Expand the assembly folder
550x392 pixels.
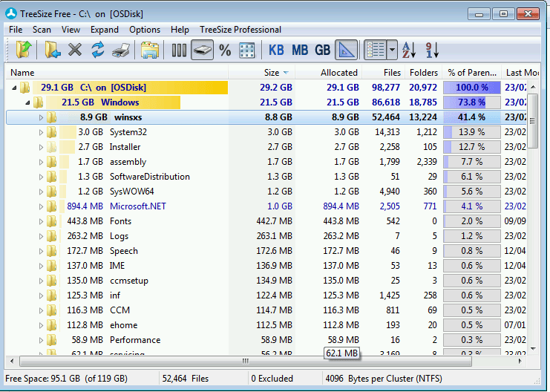(x=41, y=162)
